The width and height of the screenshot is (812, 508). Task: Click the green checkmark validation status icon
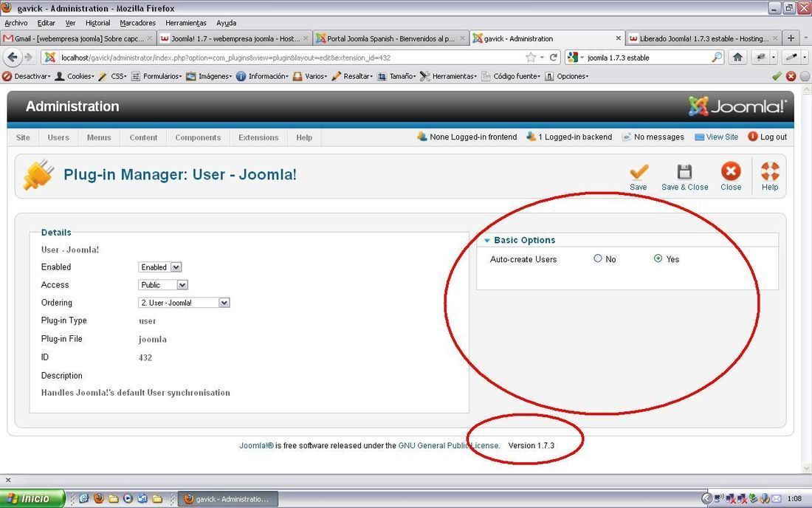click(x=777, y=76)
